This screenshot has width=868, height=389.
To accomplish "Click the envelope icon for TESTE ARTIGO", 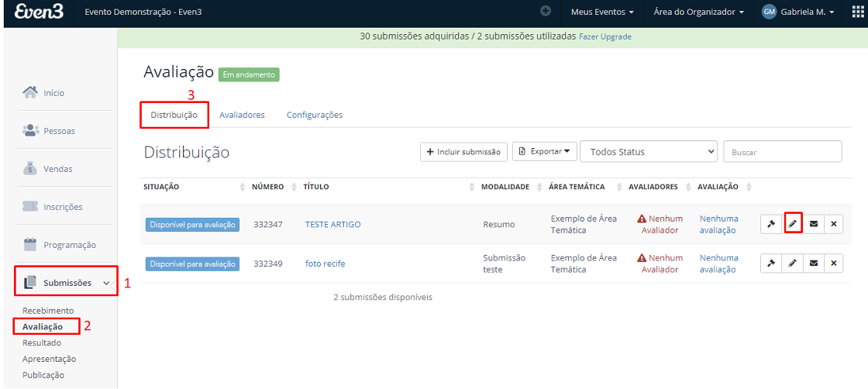I will click(x=813, y=224).
